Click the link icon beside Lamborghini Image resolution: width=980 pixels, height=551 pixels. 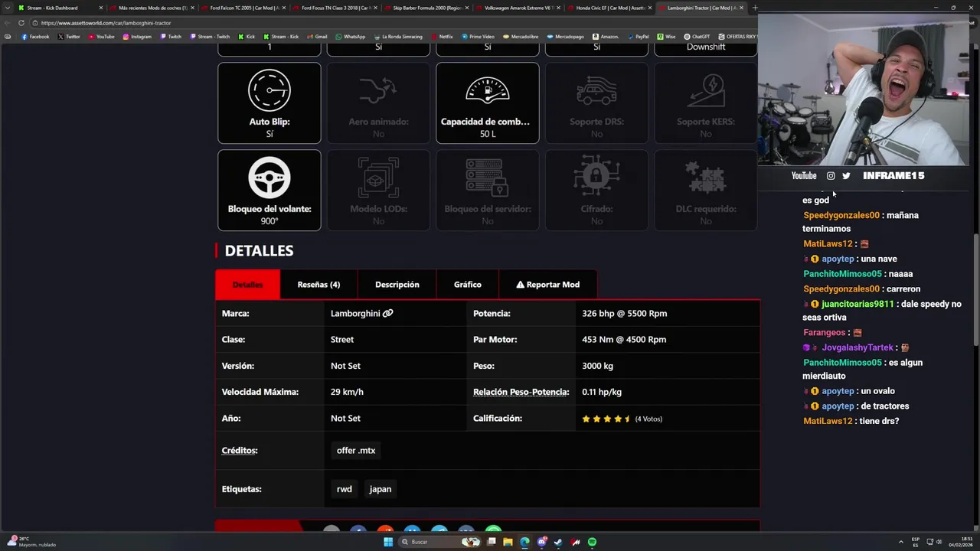point(388,313)
